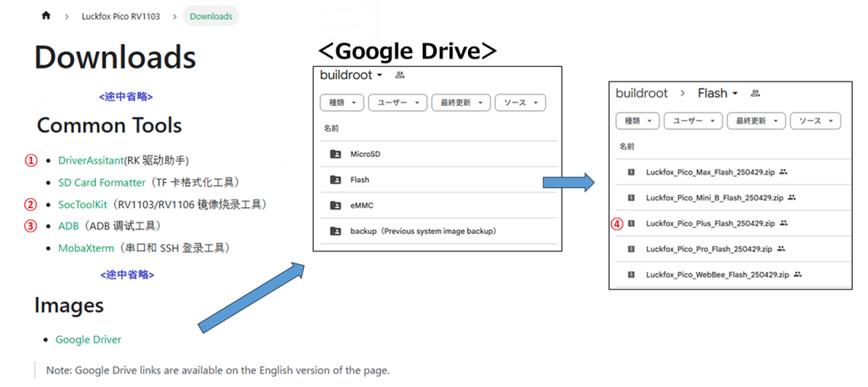Click the shared people icon beside buildroot title
This screenshot has width=868, height=387.
click(400, 75)
